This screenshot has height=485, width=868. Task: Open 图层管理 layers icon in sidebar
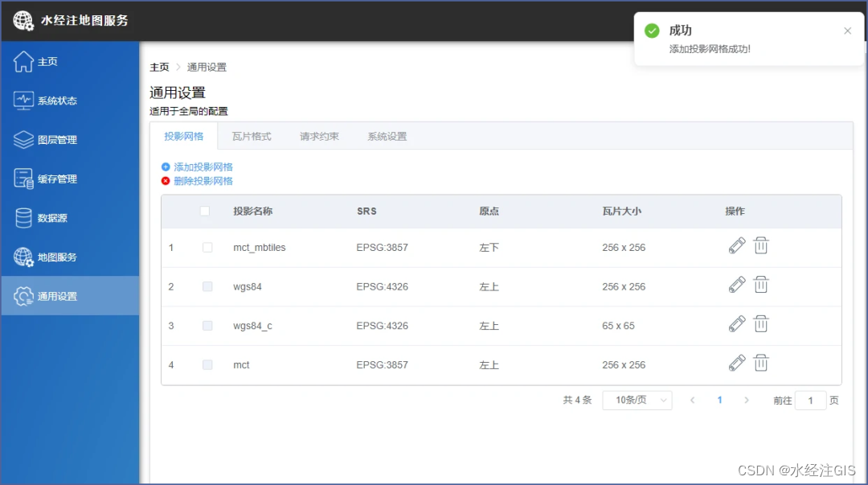pyautogui.click(x=23, y=140)
